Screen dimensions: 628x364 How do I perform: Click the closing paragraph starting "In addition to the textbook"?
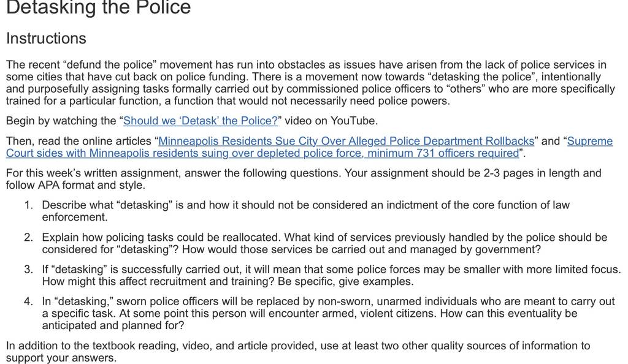298,352
